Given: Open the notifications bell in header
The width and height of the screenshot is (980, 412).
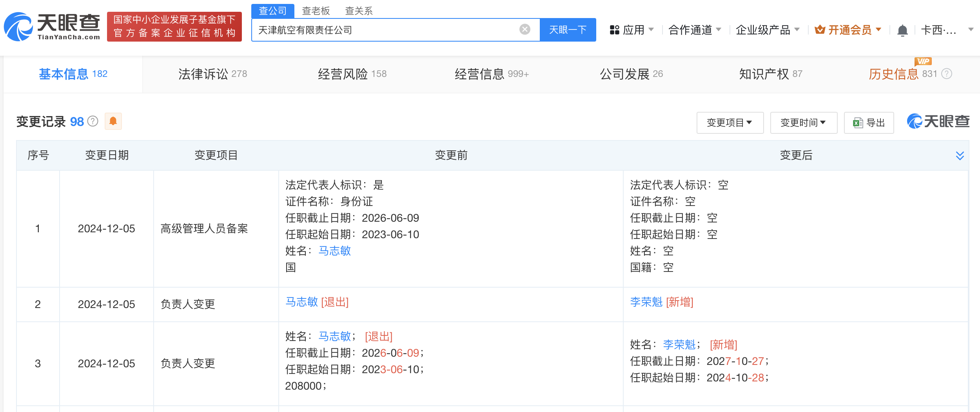Looking at the screenshot, I should coord(902,30).
